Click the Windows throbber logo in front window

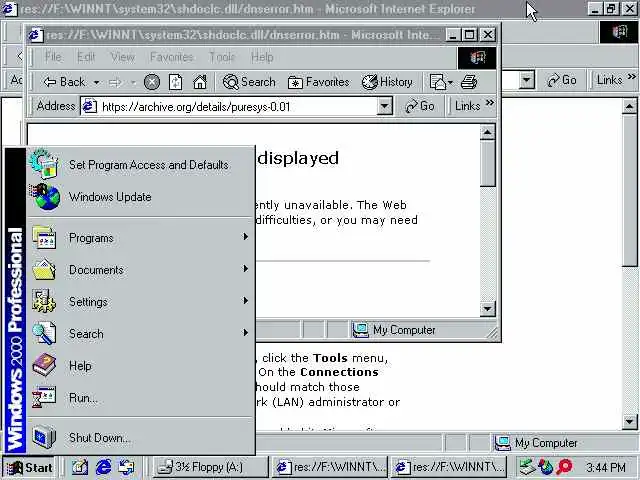coord(476,58)
